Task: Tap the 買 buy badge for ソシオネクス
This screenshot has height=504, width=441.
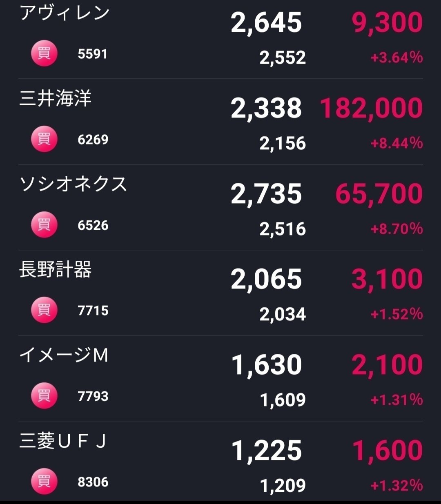Action: tap(44, 224)
